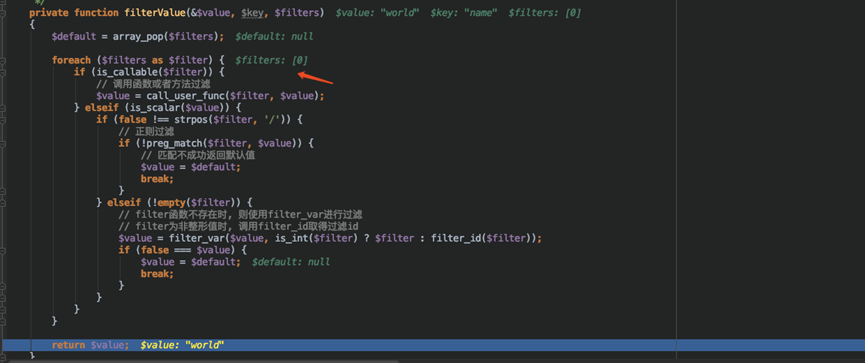Click the $filters: [0] hint beside foreach
This screenshot has width=865, height=363.
pyautogui.click(x=271, y=60)
